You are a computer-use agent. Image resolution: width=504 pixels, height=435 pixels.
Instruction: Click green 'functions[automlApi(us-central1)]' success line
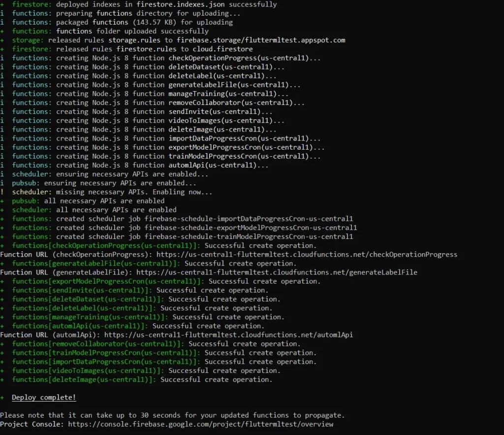[x=132, y=326]
